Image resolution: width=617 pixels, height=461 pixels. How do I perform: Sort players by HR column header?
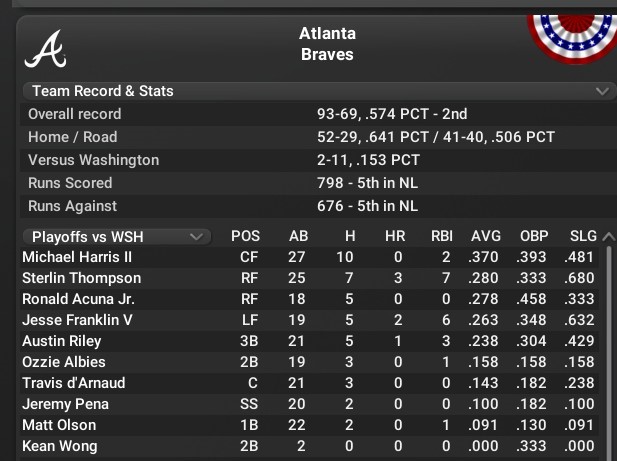coord(395,237)
